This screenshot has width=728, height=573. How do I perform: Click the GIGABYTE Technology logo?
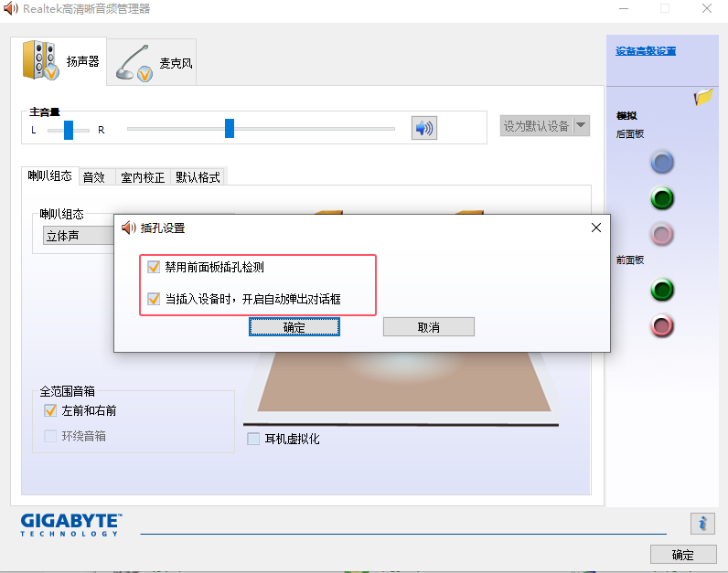tap(71, 525)
